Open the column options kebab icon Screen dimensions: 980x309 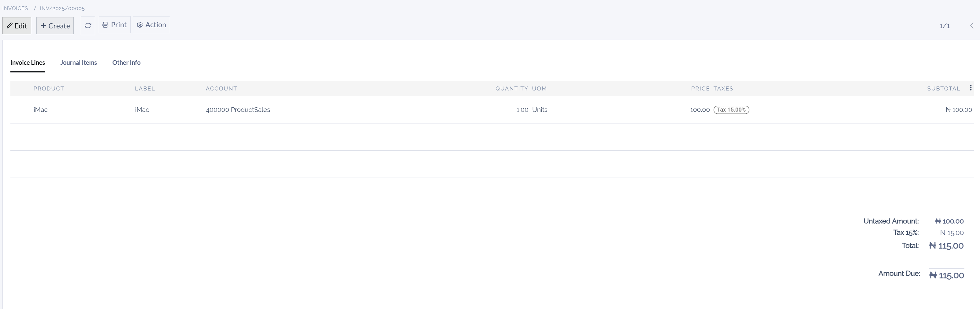971,88
